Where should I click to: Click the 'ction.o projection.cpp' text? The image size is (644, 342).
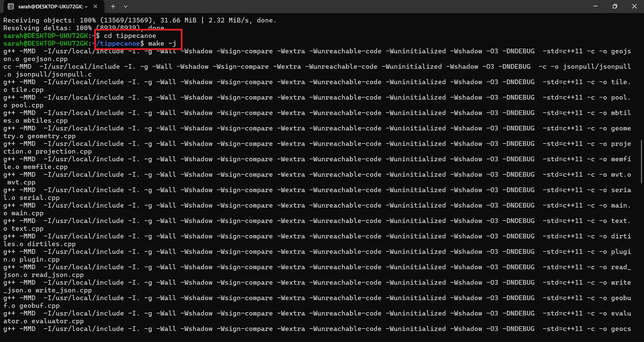pos(47,152)
